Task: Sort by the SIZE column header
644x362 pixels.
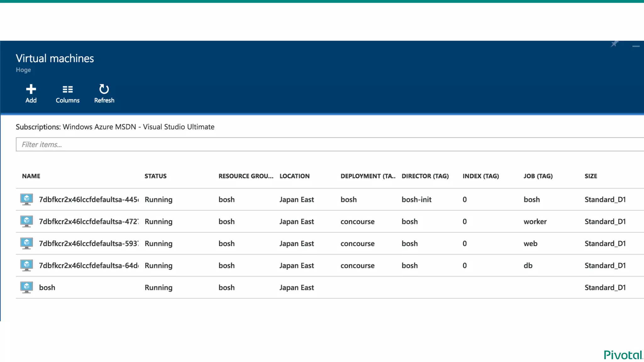Action: 591,176
